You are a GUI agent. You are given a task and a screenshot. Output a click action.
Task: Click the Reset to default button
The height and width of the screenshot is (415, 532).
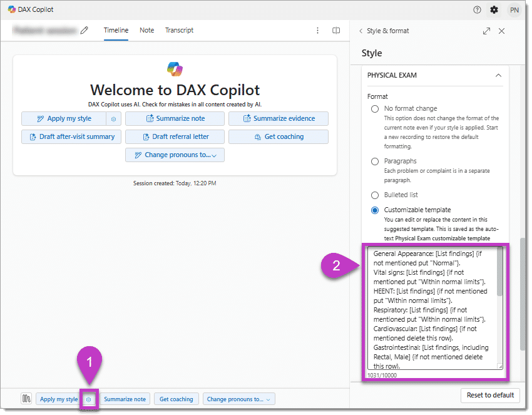(x=490, y=395)
